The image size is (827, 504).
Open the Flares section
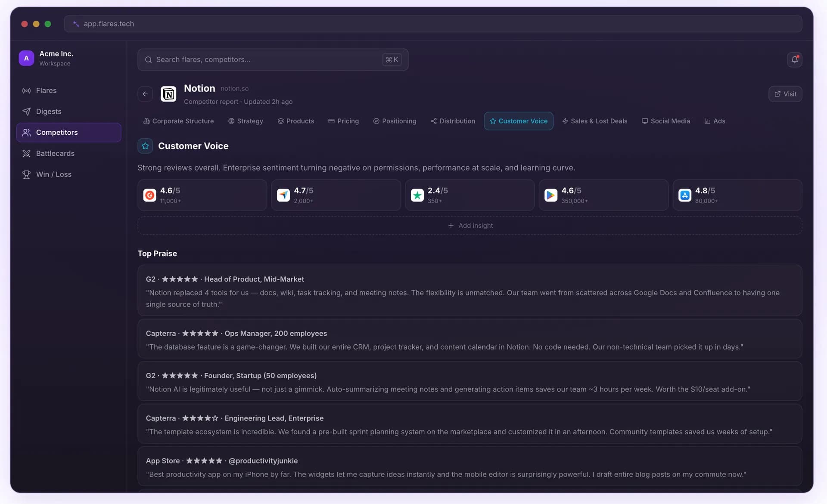(68, 90)
